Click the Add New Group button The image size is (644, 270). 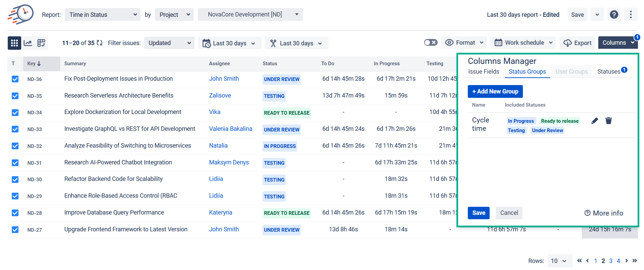pyautogui.click(x=495, y=91)
